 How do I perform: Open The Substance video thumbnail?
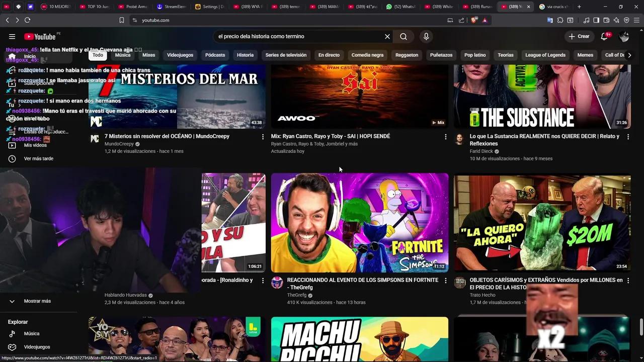tap(542, 97)
